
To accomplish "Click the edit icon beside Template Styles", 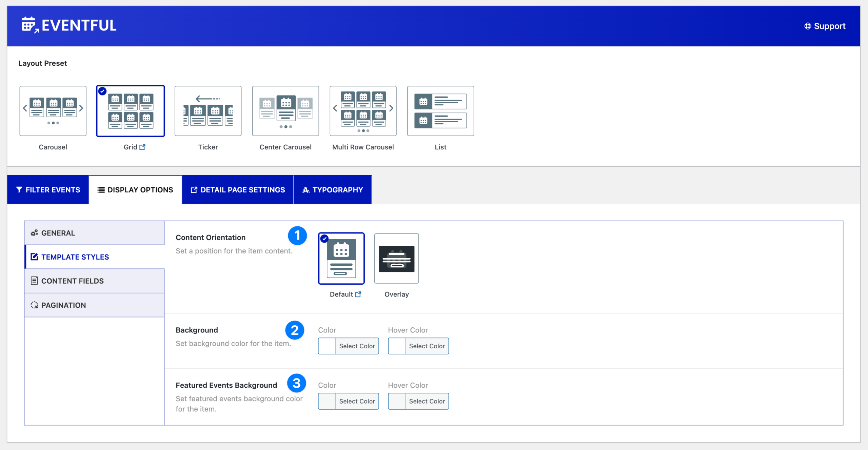I will pyautogui.click(x=34, y=257).
